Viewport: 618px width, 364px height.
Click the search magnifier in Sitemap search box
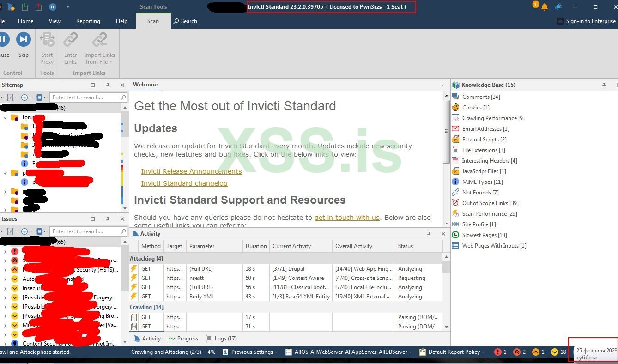click(x=123, y=97)
